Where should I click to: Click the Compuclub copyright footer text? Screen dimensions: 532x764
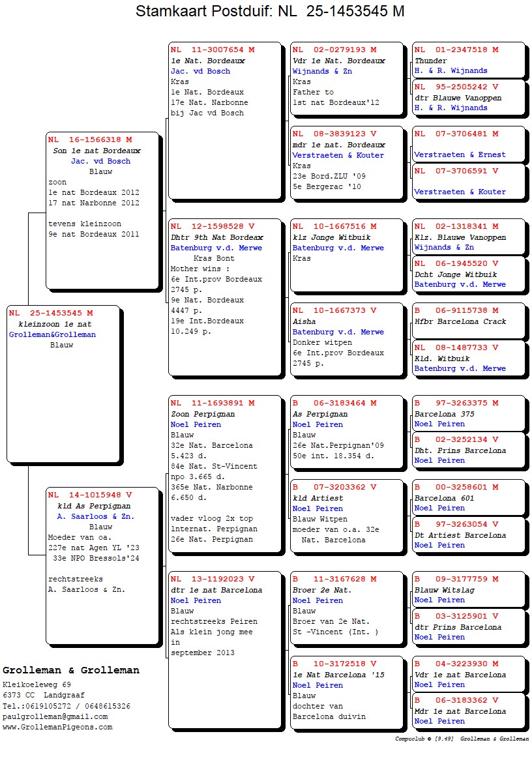click(462, 739)
